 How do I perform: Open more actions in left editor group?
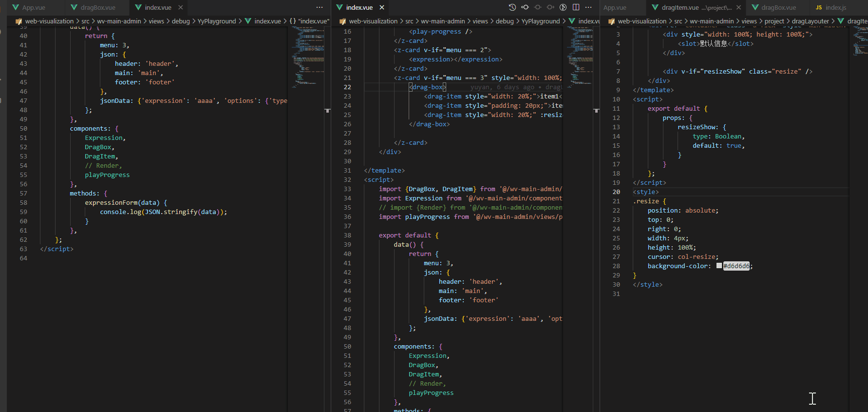pyautogui.click(x=320, y=7)
